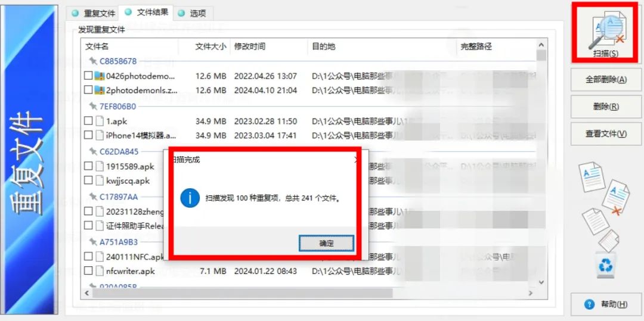Click the blue help question mark icon

click(589, 304)
